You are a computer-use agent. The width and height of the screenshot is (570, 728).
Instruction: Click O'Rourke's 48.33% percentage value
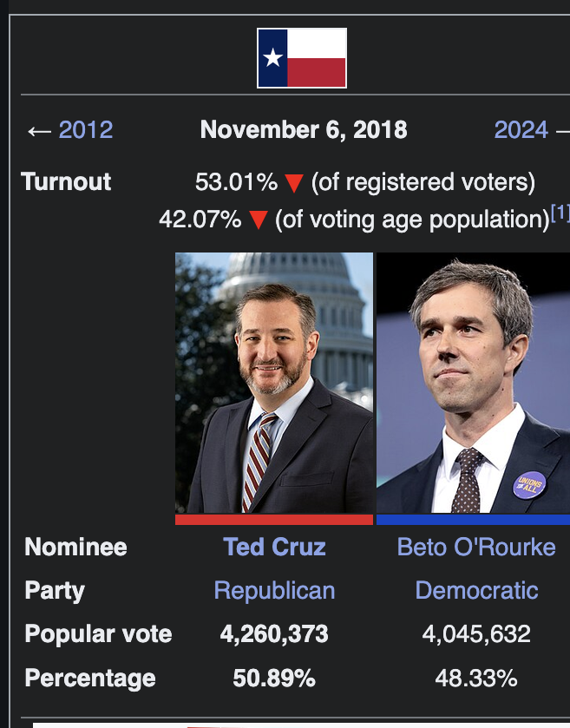[x=476, y=679]
